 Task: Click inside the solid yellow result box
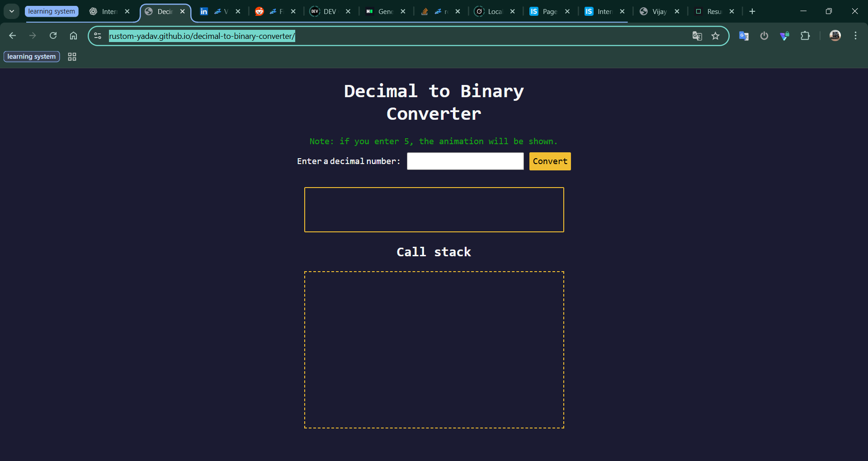click(x=434, y=210)
